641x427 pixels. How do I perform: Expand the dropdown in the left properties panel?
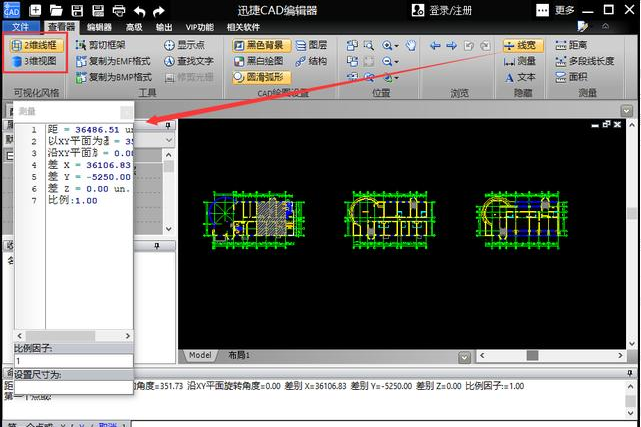[x=170, y=142]
